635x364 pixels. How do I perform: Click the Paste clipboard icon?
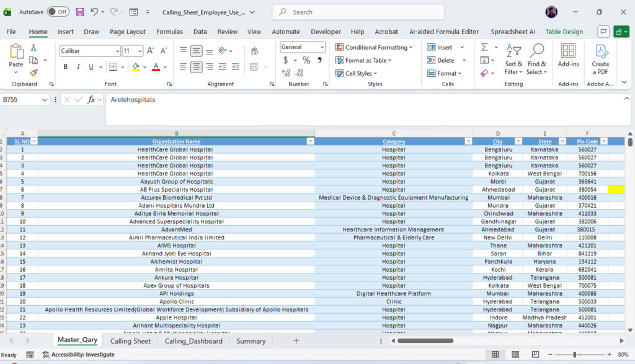16,52
